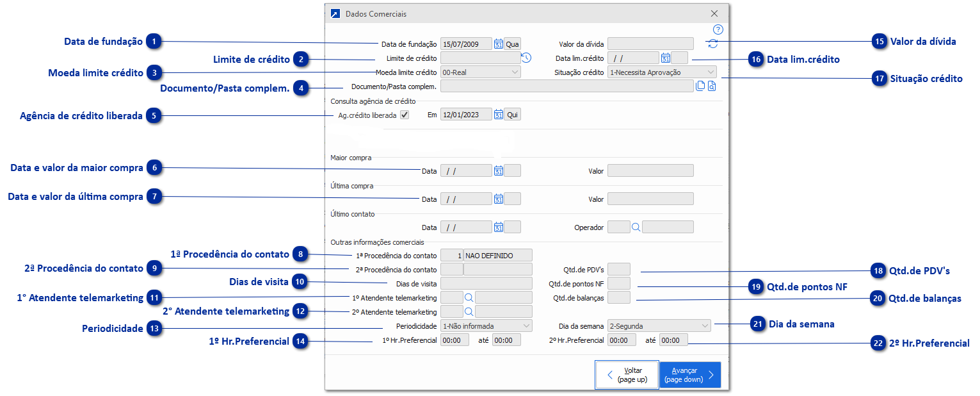Open calendar for Data lim.crédito
The image size is (980, 396).
pos(665,58)
